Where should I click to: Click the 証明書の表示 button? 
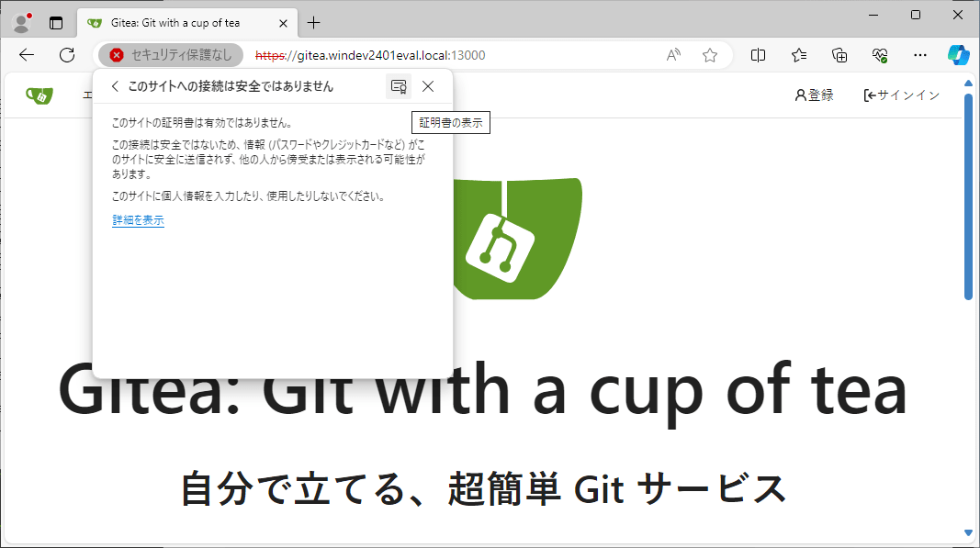450,122
